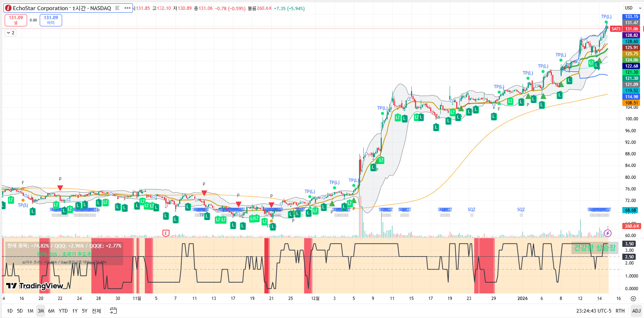Click the open price 131.85 value
644x318 pixels.
click(x=143, y=8)
